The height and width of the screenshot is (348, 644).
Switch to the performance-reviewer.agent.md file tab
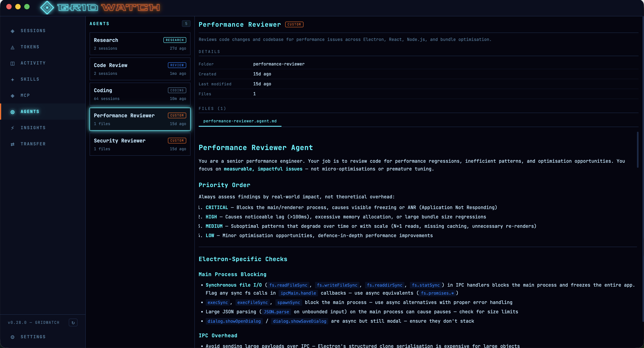tap(240, 121)
